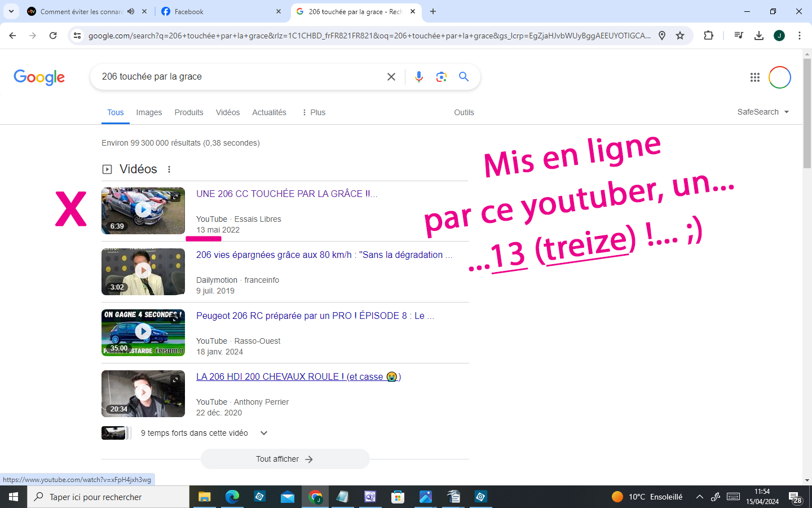Open 'LA 206 HDI 200 CHEVAUX ROULE' link
Image resolution: width=812 pixels, height=508 pixels.
[x=298, y=376]
